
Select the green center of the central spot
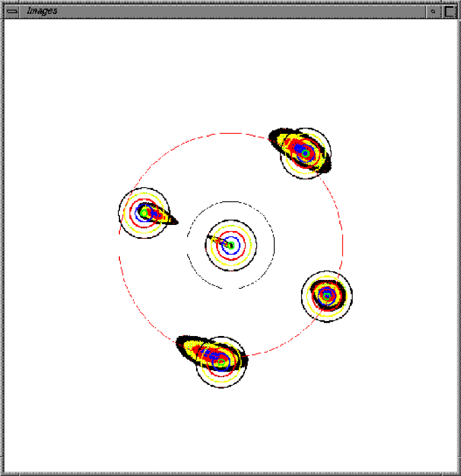click(231, 245)
